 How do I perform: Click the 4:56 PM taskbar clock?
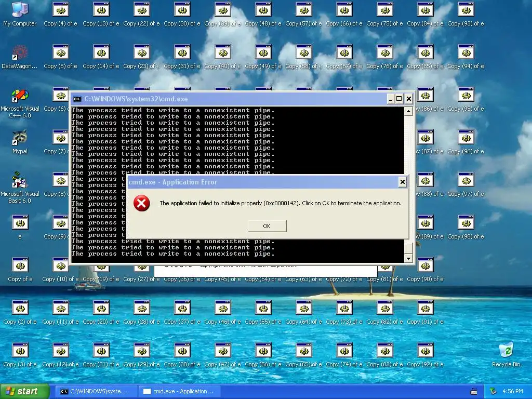(513, 392)
